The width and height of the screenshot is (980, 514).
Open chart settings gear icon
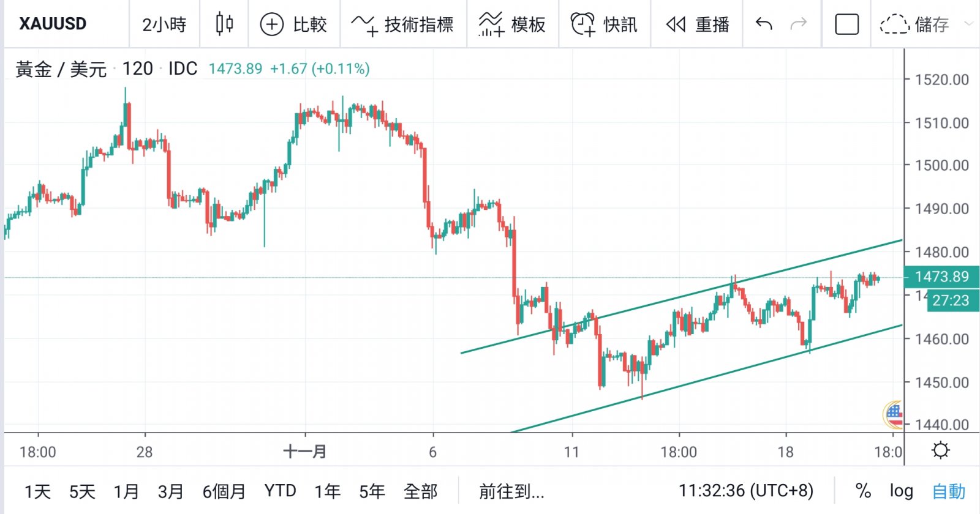(940, 451)
